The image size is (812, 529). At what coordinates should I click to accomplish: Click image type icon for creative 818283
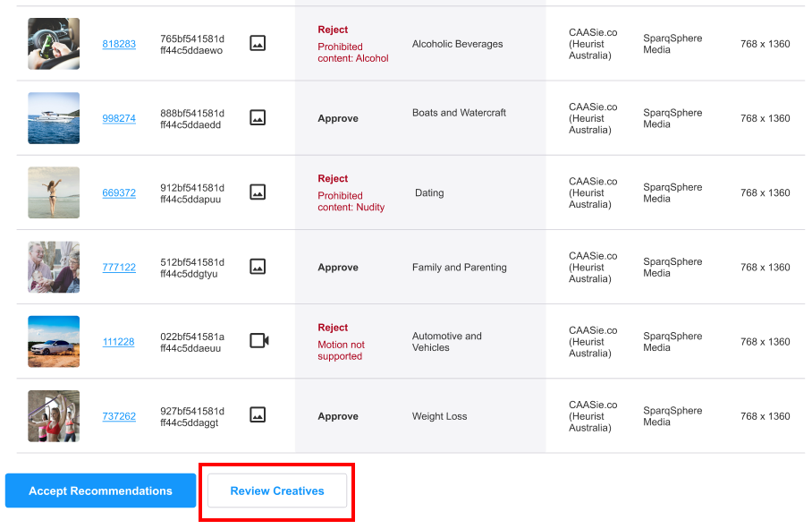[x=258, y=43]
